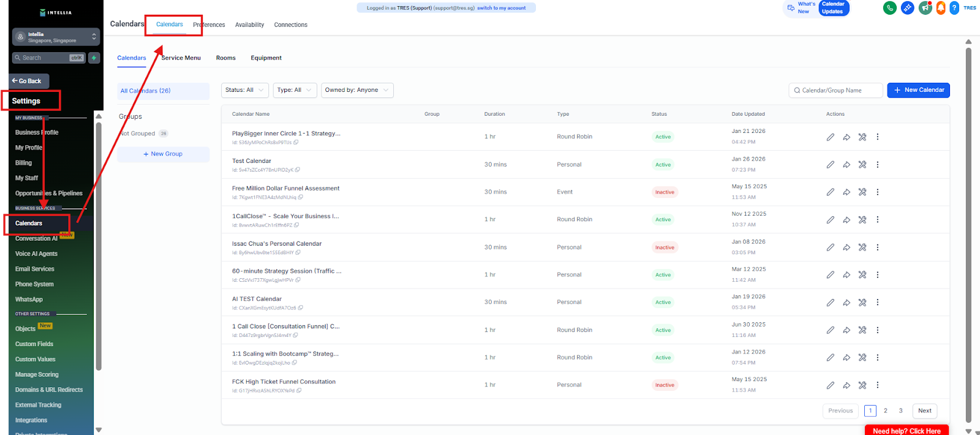Open the TRES user profile menu
Viewport: 980px width, 435px height.
pyautogui.click(x=970, y=8)
